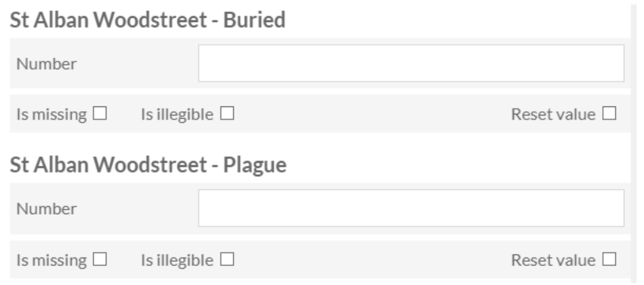Viewport: 644px width, 285px height.
Task: Click the 'Reset value' label text under Buried
Action: [553, 114]
